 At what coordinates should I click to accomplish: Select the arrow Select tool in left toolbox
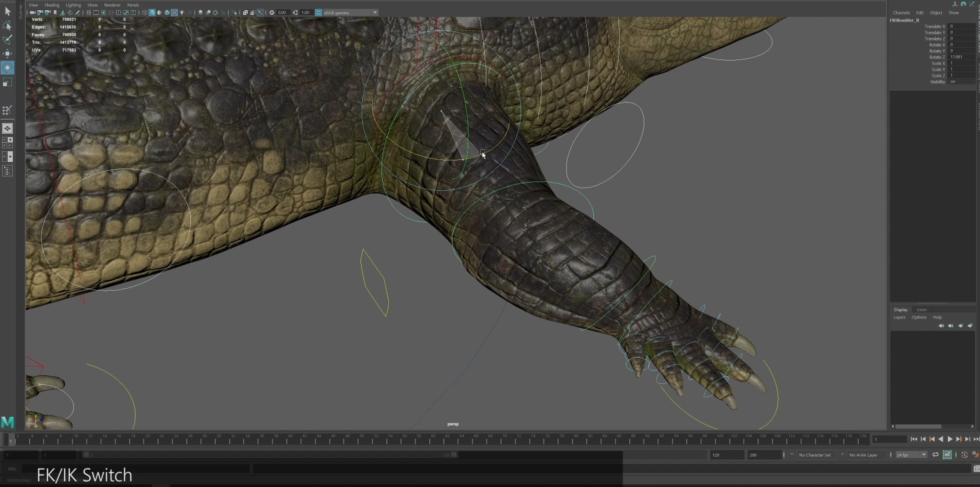tap(7, 11)
